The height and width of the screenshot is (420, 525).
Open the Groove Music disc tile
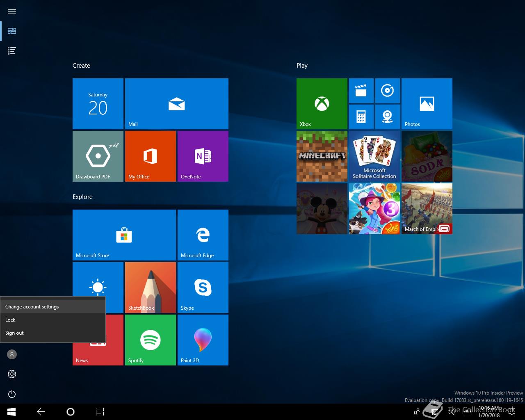coord(388,91)
